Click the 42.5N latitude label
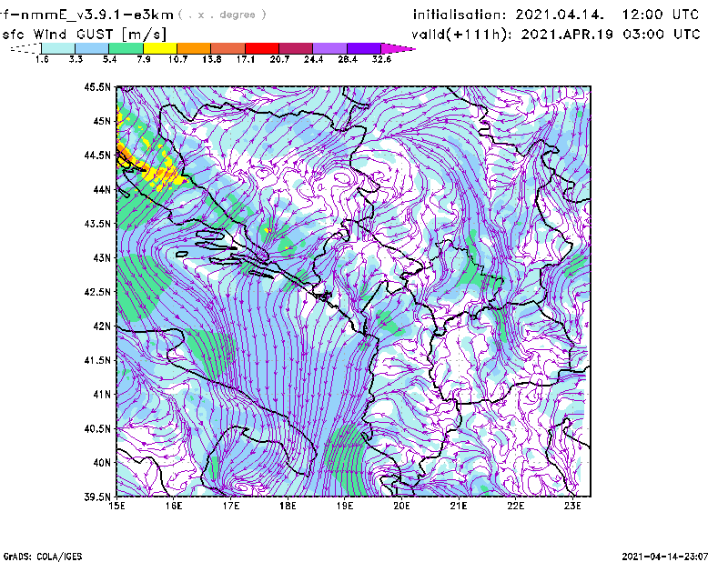Screen dimensions: 728x562 click(x=97, y=292)
